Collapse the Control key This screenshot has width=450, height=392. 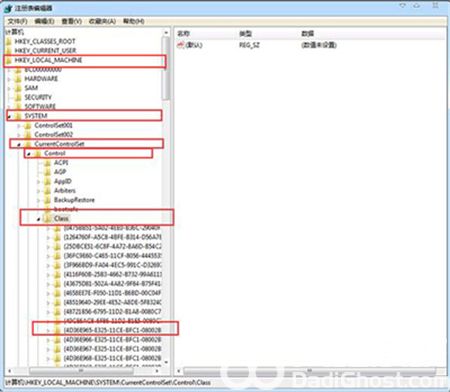tap(29, 154)
